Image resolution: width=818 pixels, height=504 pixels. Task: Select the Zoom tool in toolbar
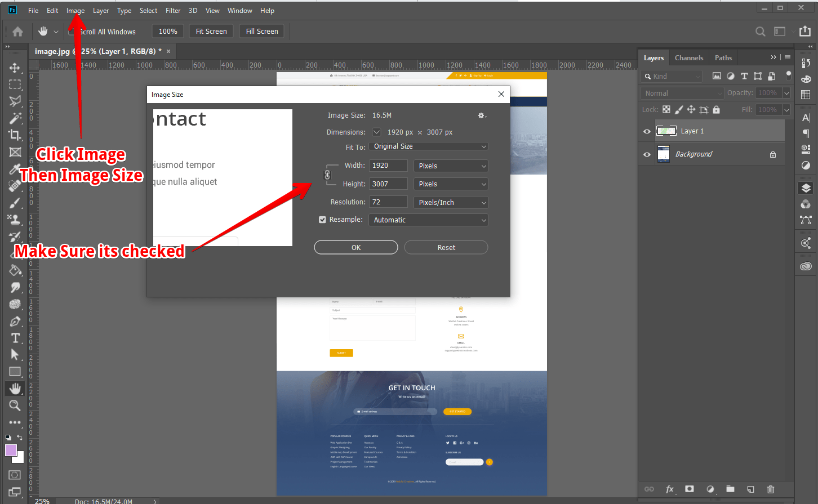(15, 405)
